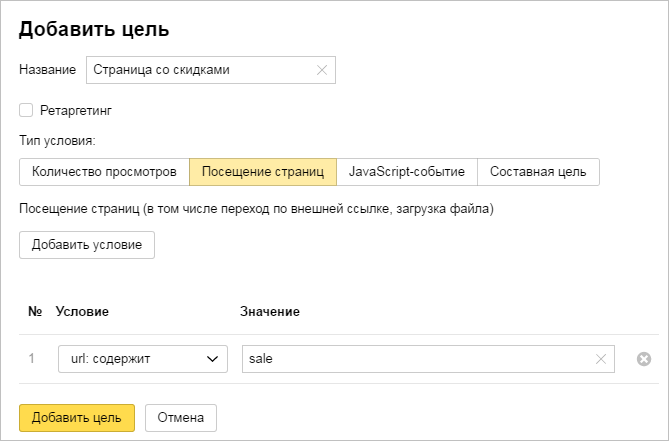The image size is (669, 441).
Task: Click the yellow Добавить цель button
Action: (x=76, y=417)
